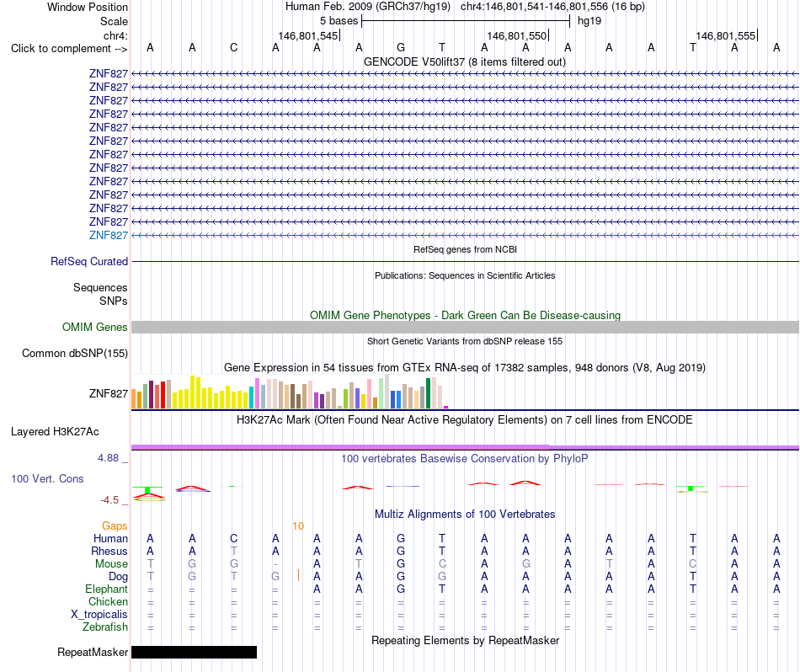Click the Scale track label
800x672 pixels.
(114, 21)
